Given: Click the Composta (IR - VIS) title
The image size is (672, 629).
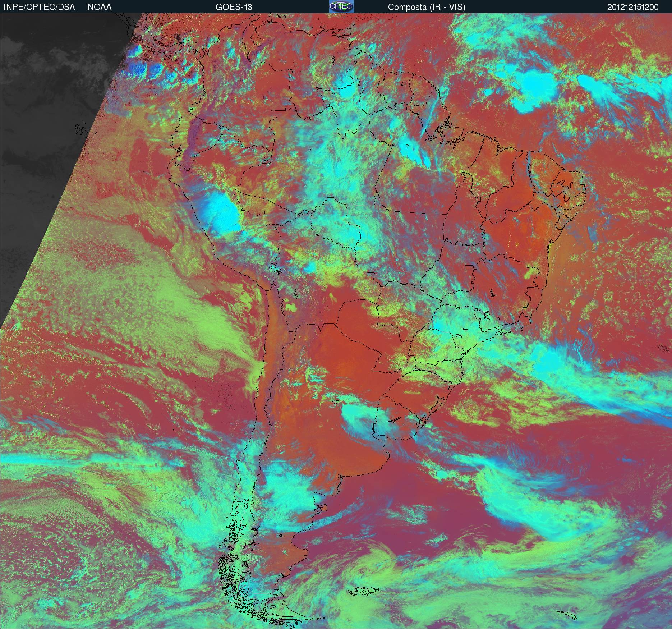Looking at the screenshot, I should 427,7.
